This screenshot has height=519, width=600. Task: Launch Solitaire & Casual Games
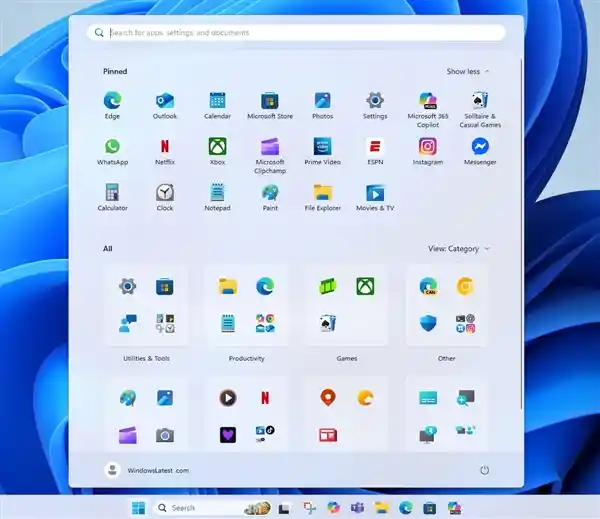coord(480,110)
